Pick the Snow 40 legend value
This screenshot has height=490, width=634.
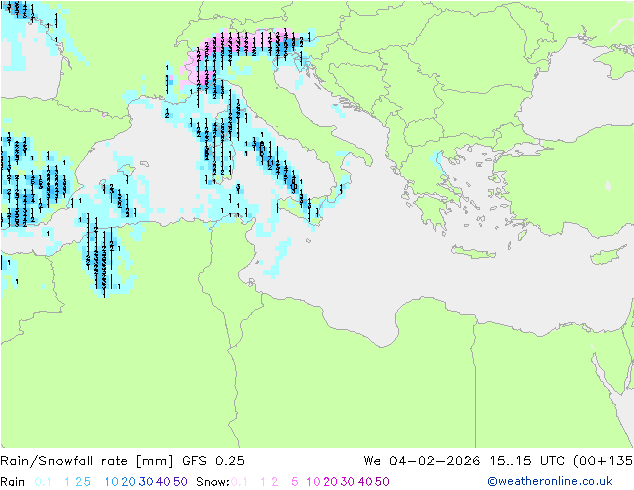(365, 482)
